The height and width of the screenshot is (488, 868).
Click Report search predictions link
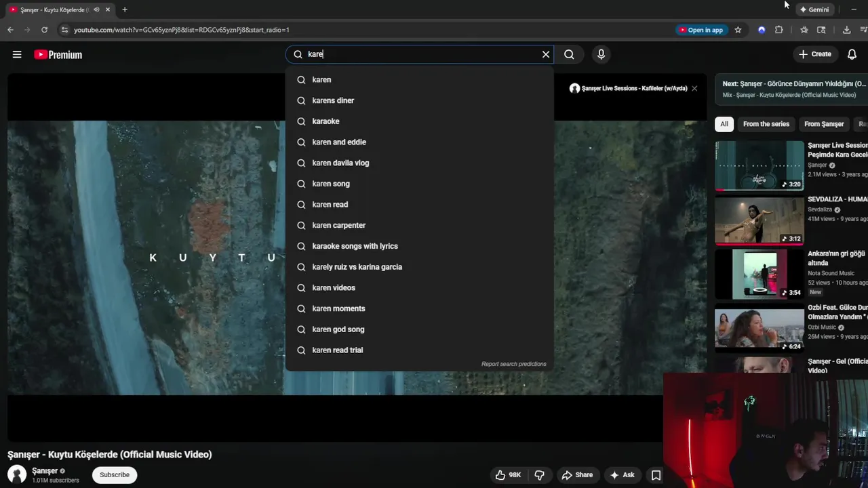(x=513, y=364)
